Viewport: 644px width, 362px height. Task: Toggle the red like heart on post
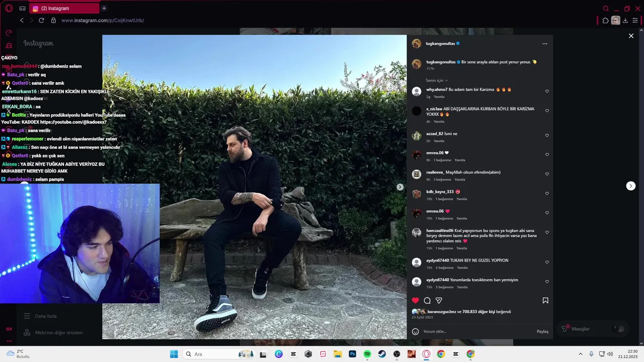415,301
